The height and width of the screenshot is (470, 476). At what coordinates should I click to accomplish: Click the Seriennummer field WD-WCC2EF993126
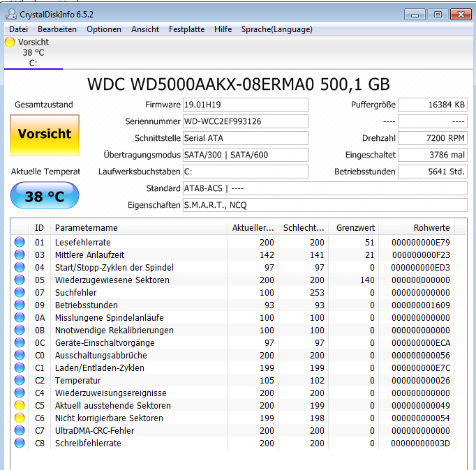click(x=246, y=121)
